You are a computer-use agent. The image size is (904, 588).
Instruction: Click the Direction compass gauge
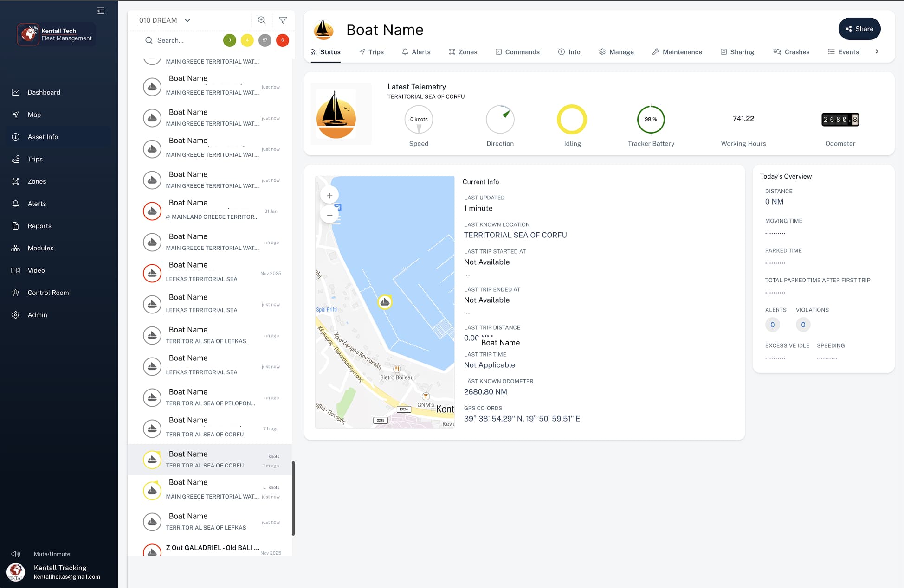pyautogui.click(x=500, y=120)
